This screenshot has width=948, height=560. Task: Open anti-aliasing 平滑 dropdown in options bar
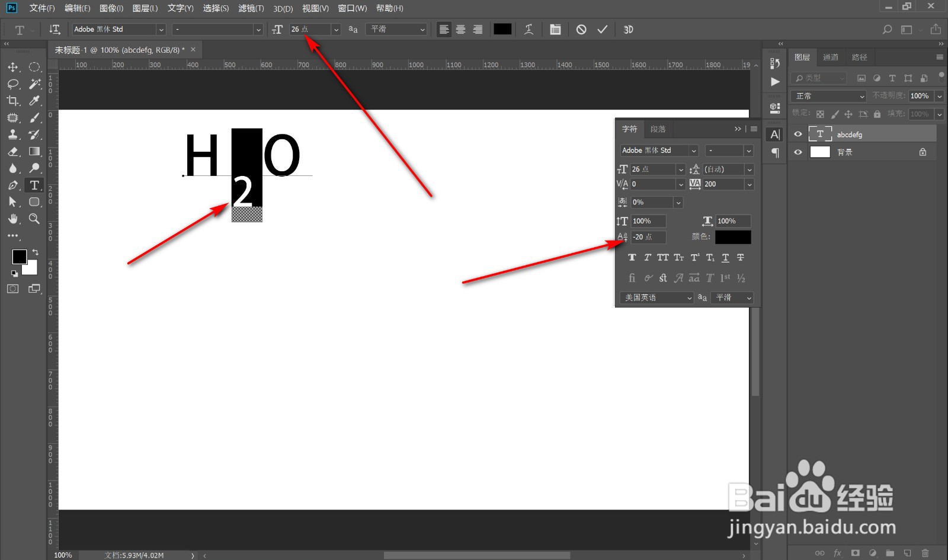click(396, 29)
